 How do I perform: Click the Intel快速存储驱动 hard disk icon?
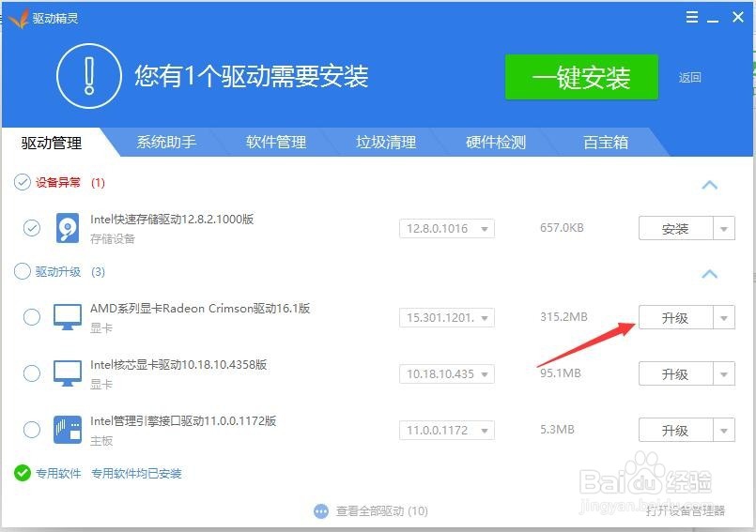[67, 228]
